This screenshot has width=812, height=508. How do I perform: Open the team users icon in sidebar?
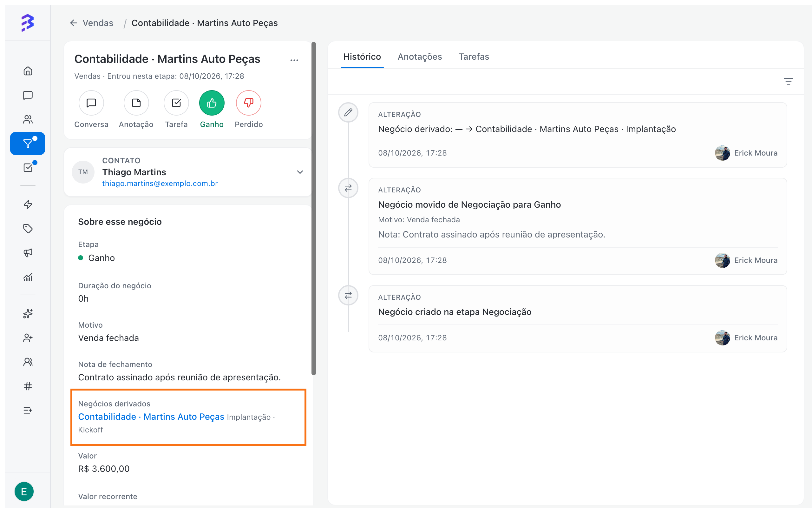click(x=28, y=362)
